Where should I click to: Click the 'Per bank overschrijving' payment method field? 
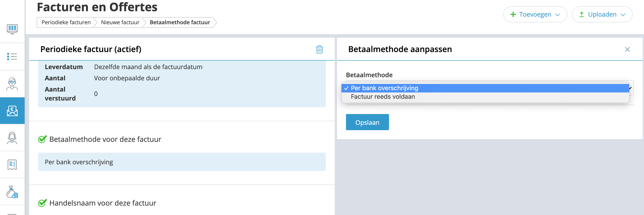click(x=182, y=162)
